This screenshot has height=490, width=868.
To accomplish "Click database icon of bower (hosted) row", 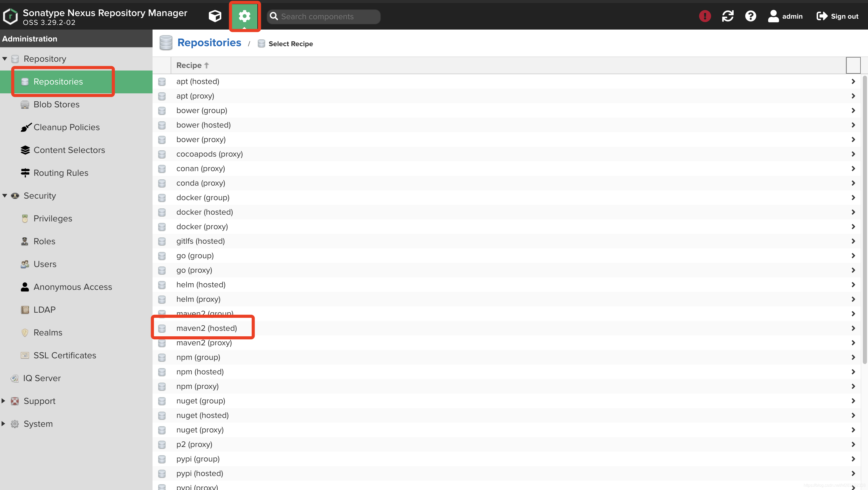I will pos(162,125).
